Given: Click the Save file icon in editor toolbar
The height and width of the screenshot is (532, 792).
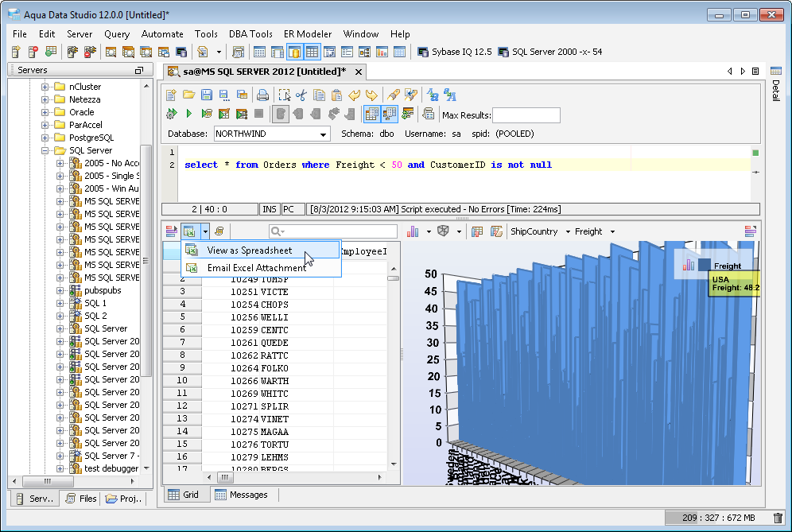Looking at the screenshot, I should [x=206, y=95].
